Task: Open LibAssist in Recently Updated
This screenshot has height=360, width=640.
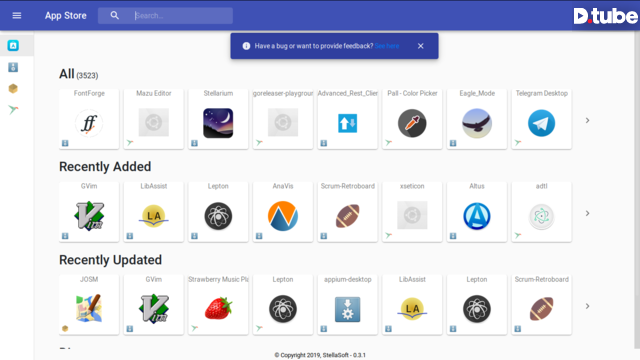Action: tap(412, 305)
